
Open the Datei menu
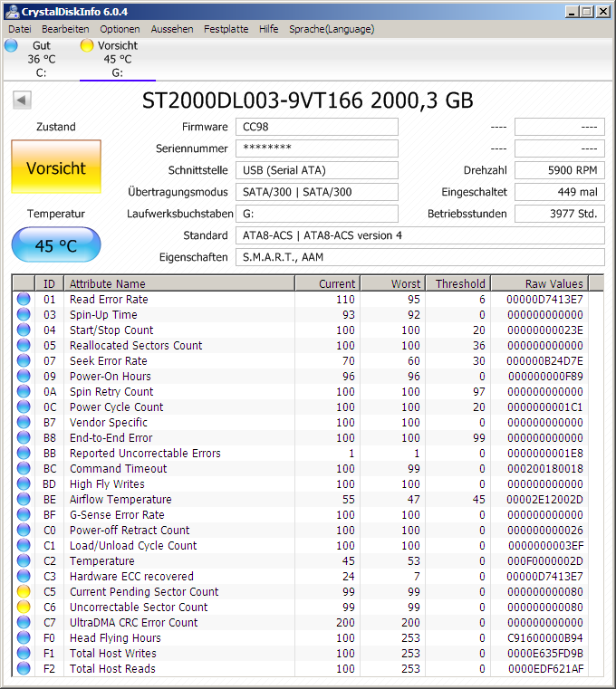click(20, 29)
